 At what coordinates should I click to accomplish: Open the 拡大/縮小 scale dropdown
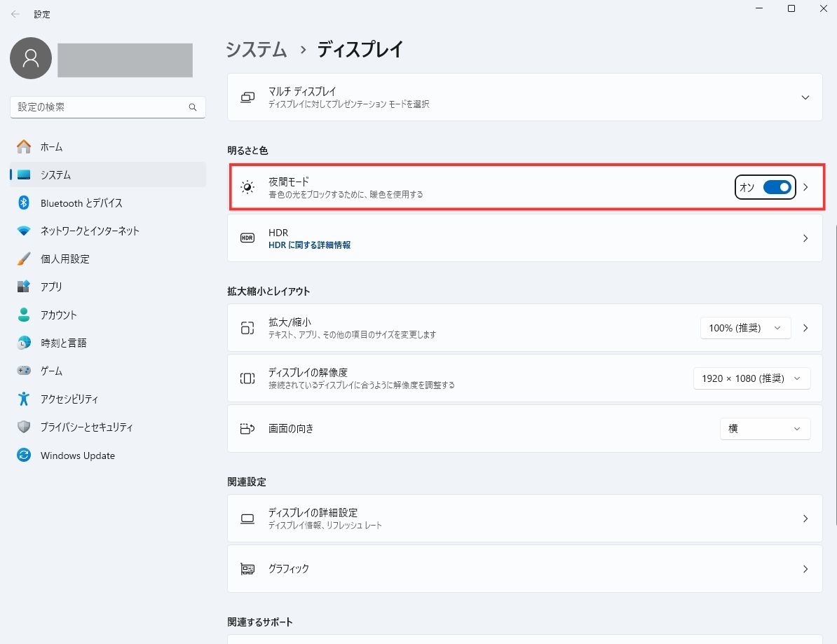(745, 327)
